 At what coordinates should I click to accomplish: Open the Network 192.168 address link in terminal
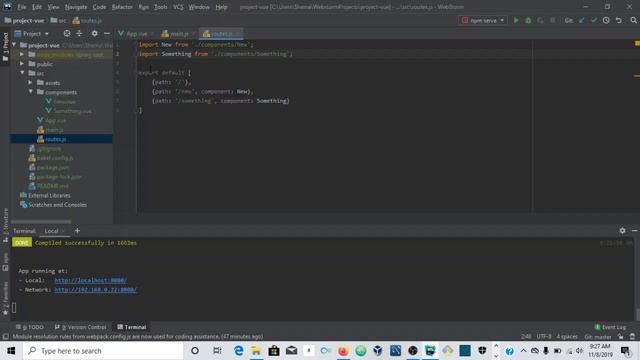click(96, 290)
